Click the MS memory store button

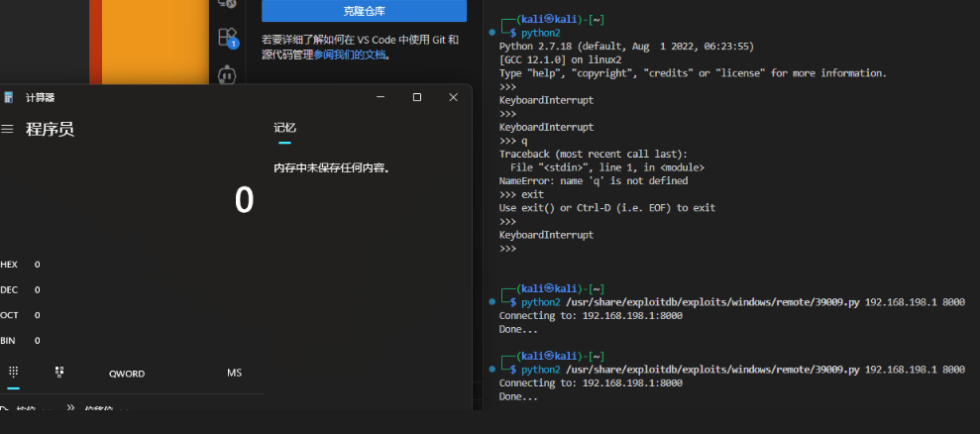(x=235, y=373)
